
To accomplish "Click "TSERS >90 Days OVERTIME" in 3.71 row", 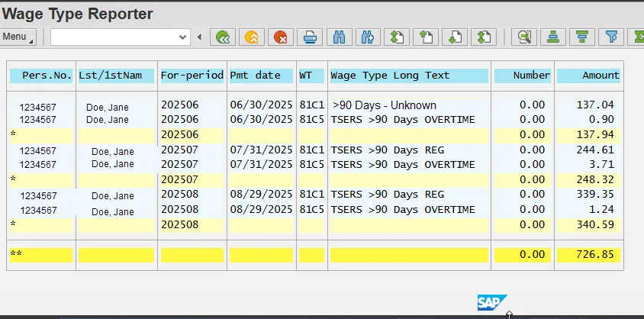I will click(x=403, y=165).
